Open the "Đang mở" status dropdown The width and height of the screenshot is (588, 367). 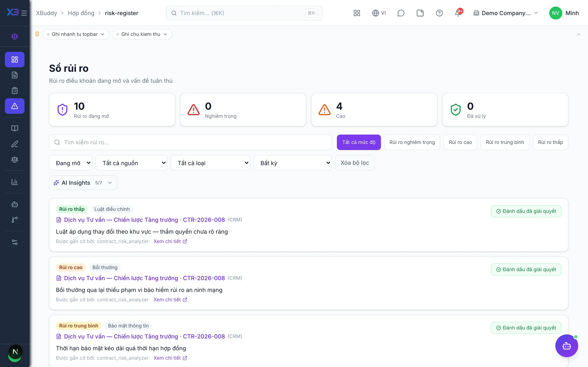click(x=71, y=163)
